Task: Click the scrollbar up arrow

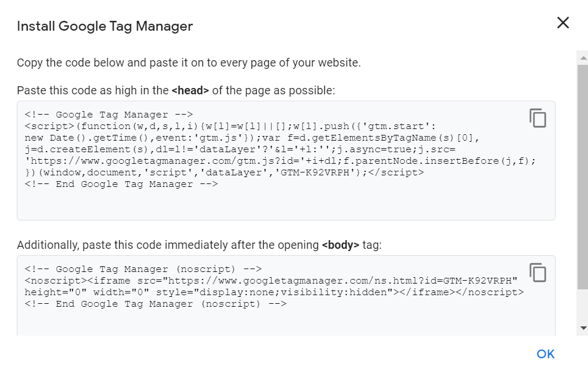Action: click(x=583, y=58)
